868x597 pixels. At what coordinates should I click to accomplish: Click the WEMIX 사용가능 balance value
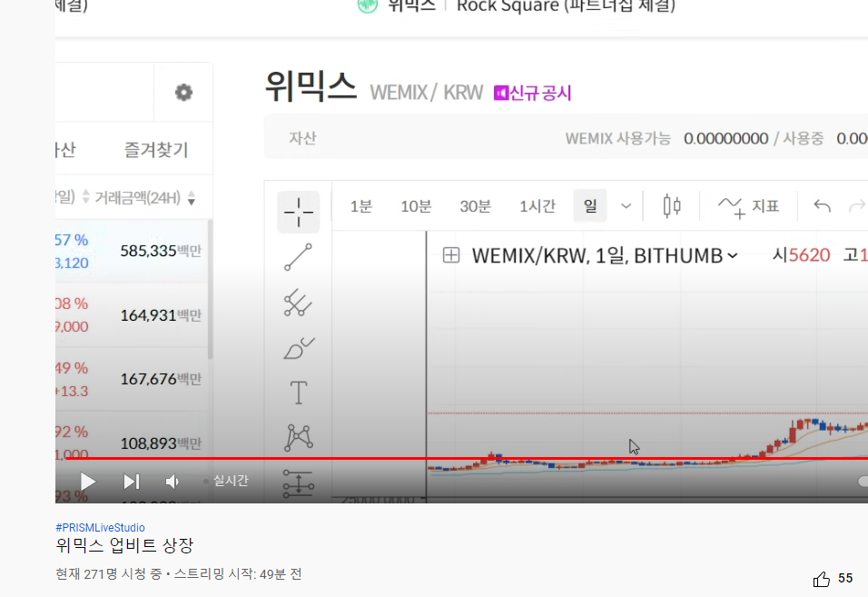pos(725,138)
